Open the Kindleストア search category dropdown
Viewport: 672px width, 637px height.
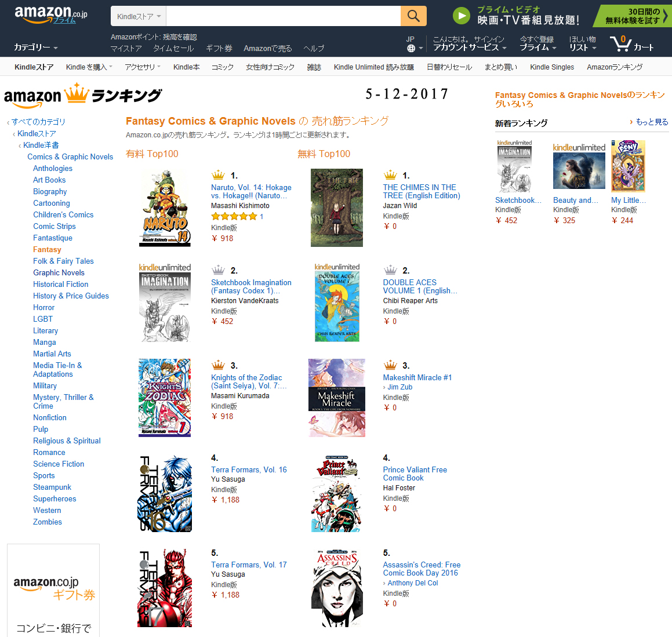[139, 16]
